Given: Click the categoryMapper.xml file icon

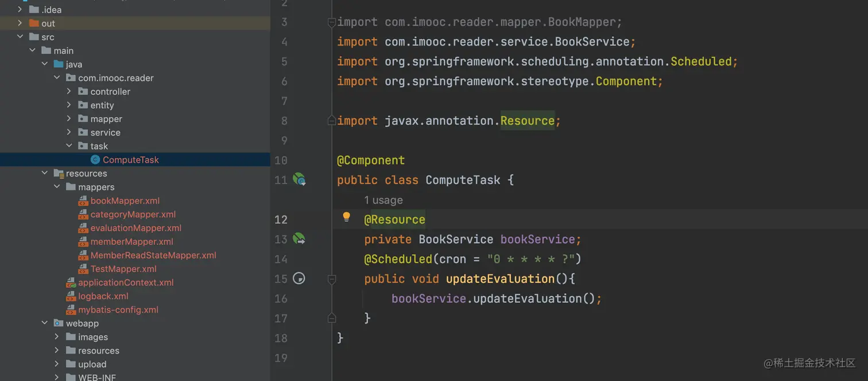Looking at the screenshot, I should coord(83,214).
